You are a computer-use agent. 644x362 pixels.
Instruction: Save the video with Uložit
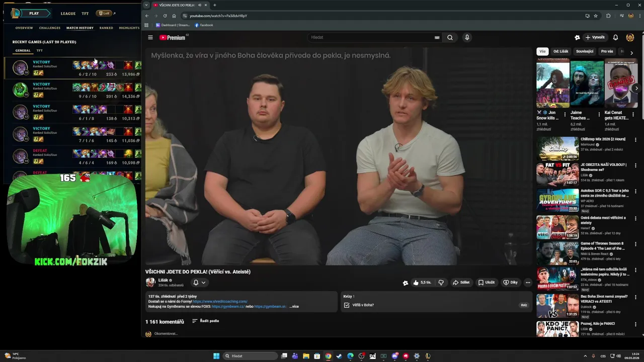point(487,283)
